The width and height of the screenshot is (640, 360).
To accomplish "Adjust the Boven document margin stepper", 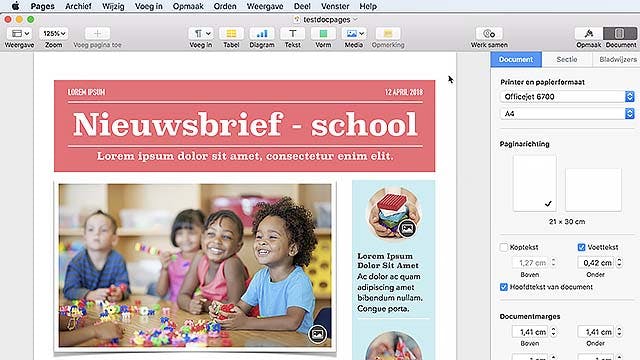I will tap(553, 332).
